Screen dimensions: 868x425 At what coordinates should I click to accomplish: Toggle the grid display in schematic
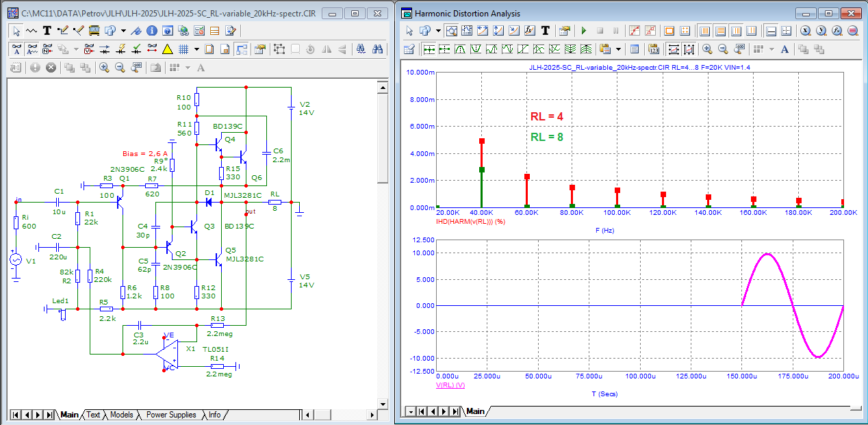[183, 49]
